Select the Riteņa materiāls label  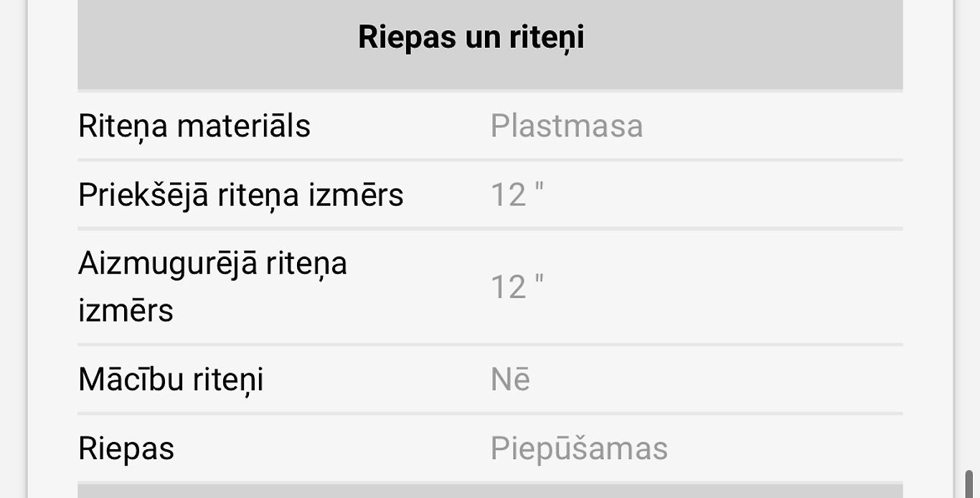coord(194,126)
